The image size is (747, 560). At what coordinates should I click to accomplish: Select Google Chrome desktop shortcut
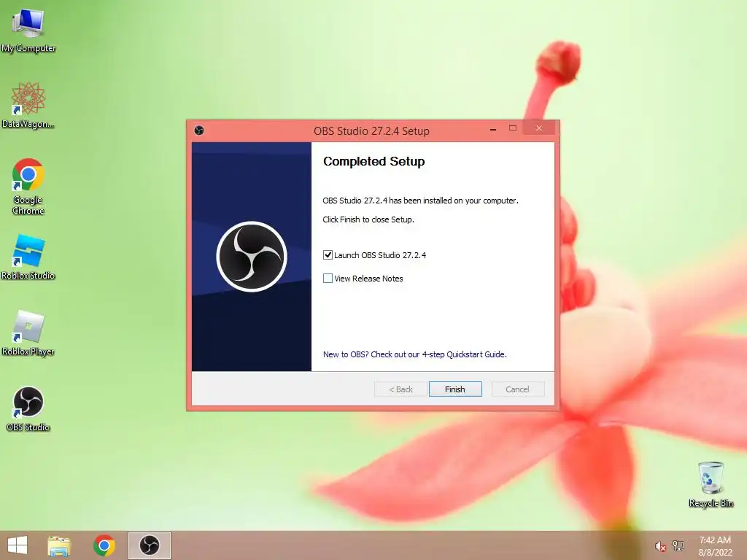28,186
